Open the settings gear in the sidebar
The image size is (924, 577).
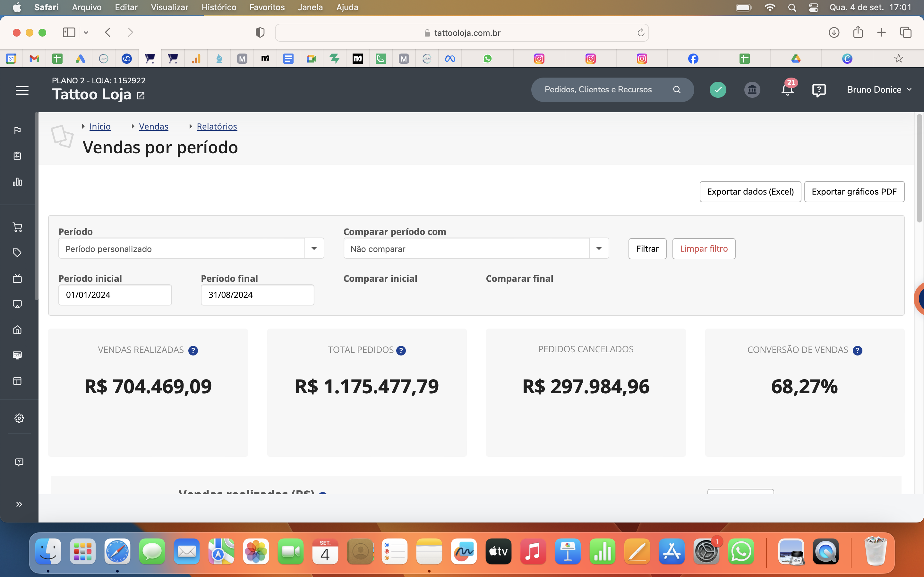click(x=19, y=418)
